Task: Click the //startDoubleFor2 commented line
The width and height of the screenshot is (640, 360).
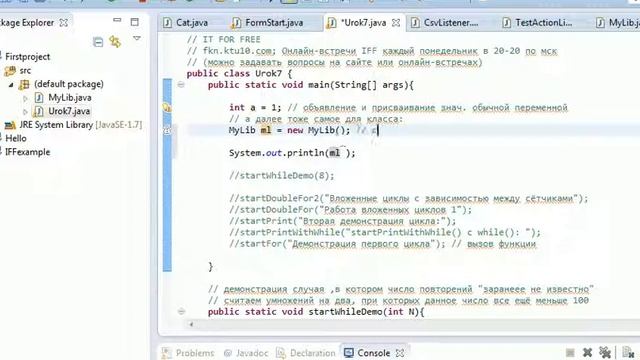Action: [409, 199]
